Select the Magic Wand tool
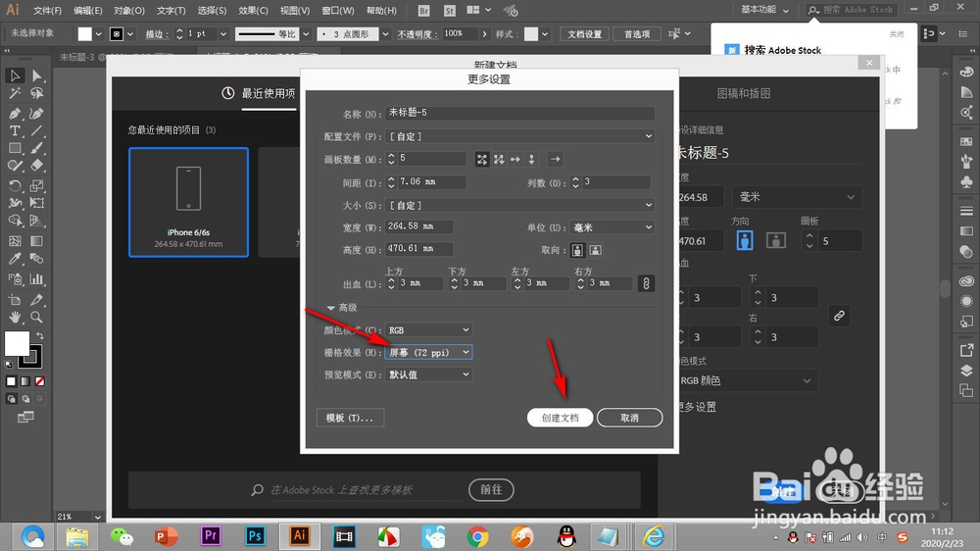Screen dimensions: 980x551 point(15,94)
